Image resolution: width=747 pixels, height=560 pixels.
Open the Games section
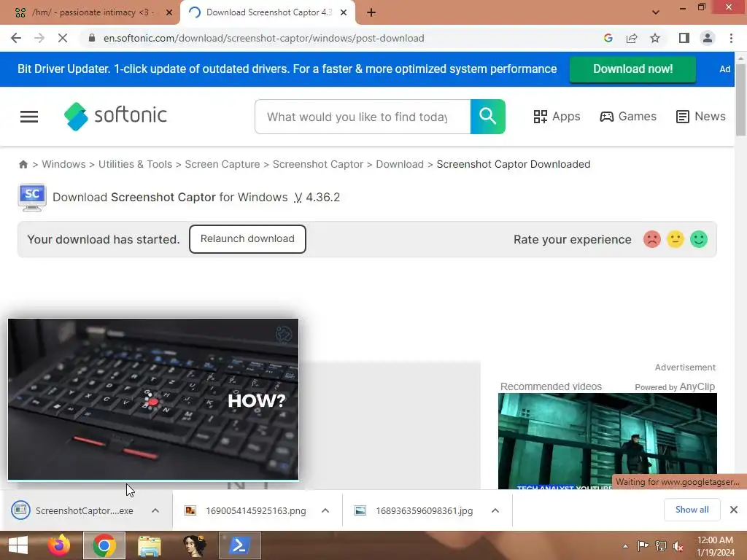(628, 116)
